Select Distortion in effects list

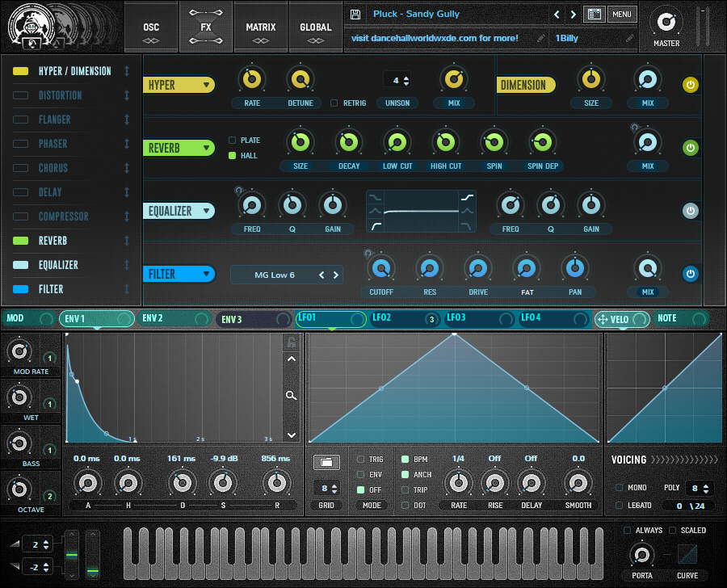tap(61, 95)
